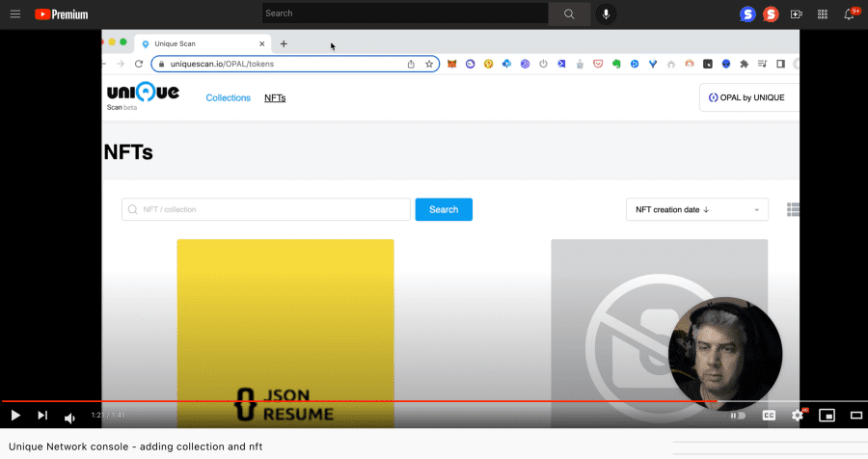This screenshot has width=868, height=459.
Task: Open the YouTube apps grid
Action: (x=823, y=14)
